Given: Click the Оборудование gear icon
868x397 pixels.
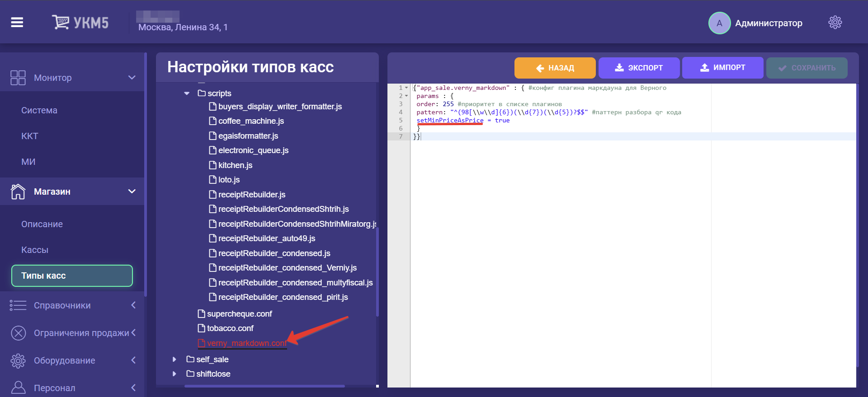Looking at the screenshot, I should (x=18, y=360).
